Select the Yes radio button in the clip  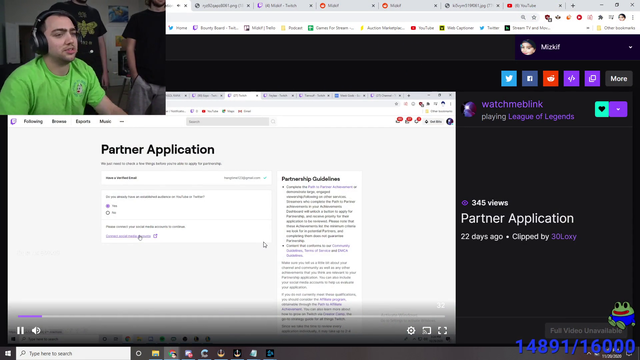108,206
